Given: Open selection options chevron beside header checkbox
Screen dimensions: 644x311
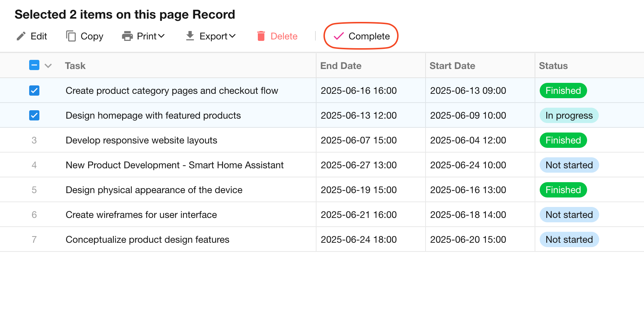Looking at the screenshot, I should [x=48, y=66].
